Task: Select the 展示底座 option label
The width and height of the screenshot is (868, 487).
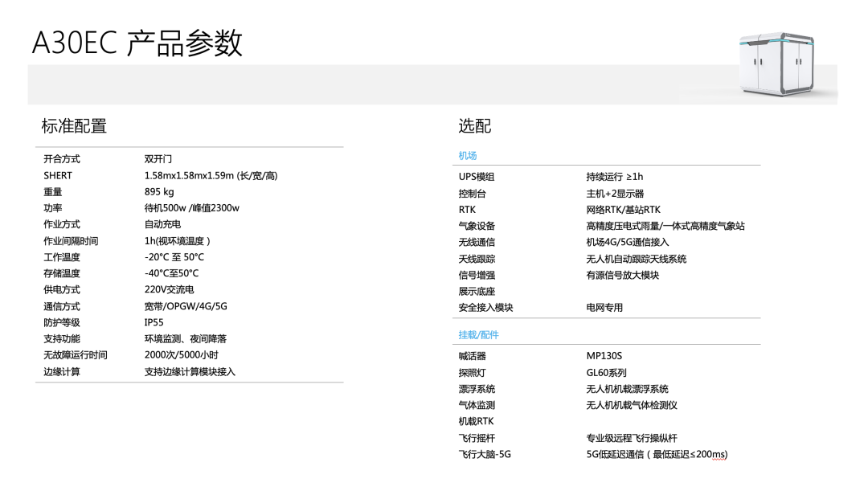Action: point(477,291)
